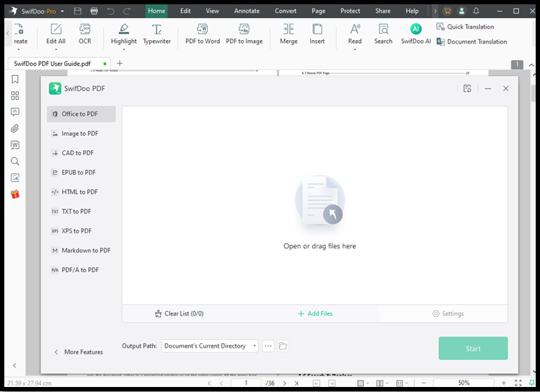Collapse the ribbon with up chevron
The width and height of the screenshot is (540, 392).
(531, 65)
